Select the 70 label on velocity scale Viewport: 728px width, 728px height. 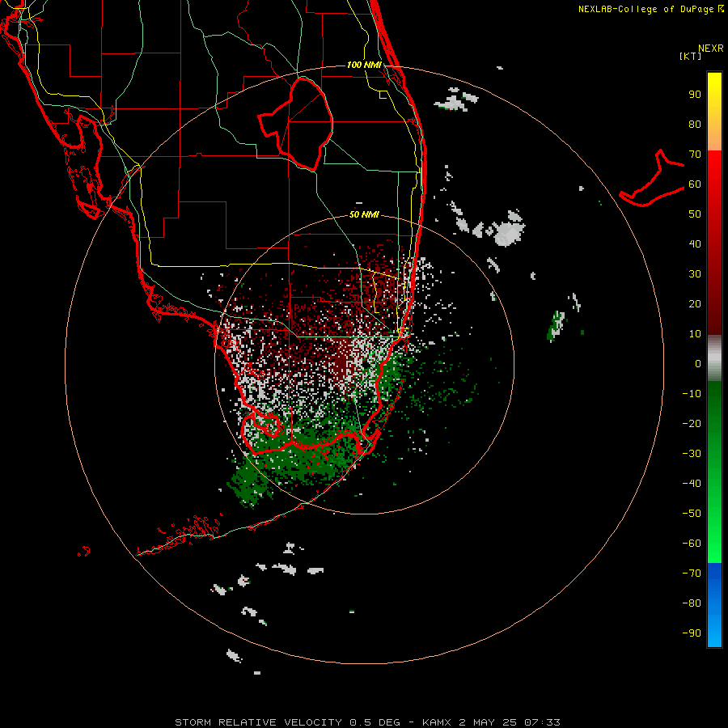pyautogui.click(x=695, y=154)
